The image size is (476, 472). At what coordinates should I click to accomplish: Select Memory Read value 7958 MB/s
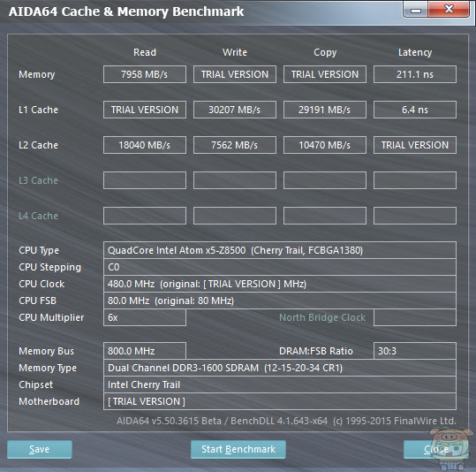point(145,74)
